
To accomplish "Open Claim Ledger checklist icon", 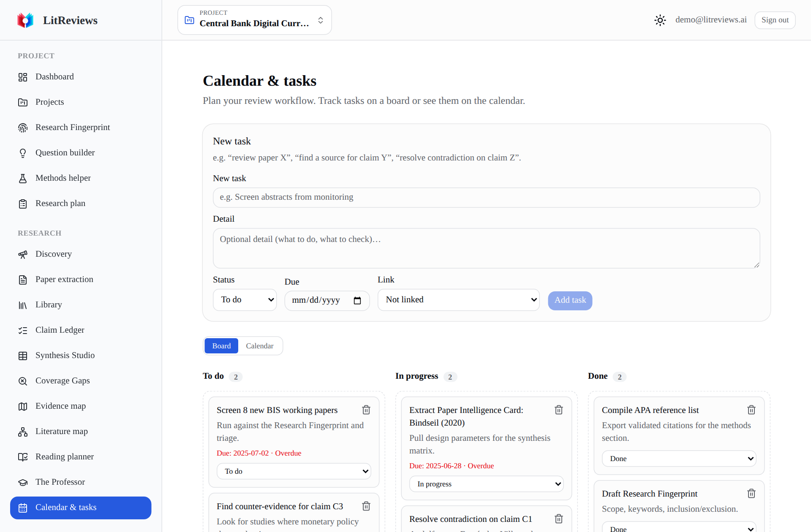I will pos(23,330).
